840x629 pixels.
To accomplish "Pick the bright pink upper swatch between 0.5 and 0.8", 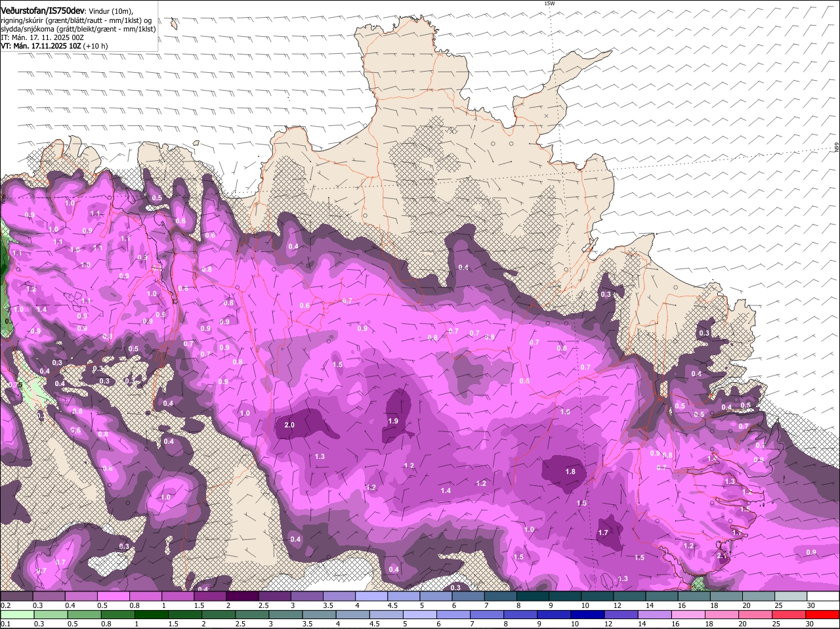I will pyautogui.click(x=113, y=596).
